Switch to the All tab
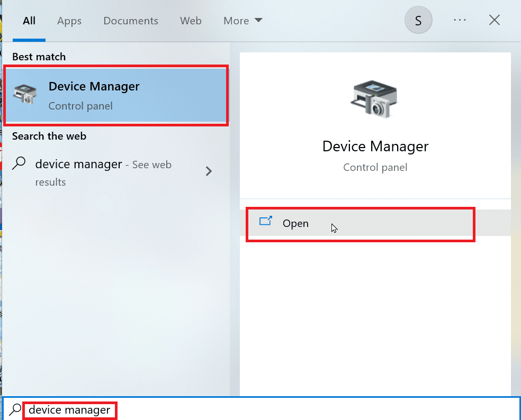The image size is (521, 420). (29, 21)
